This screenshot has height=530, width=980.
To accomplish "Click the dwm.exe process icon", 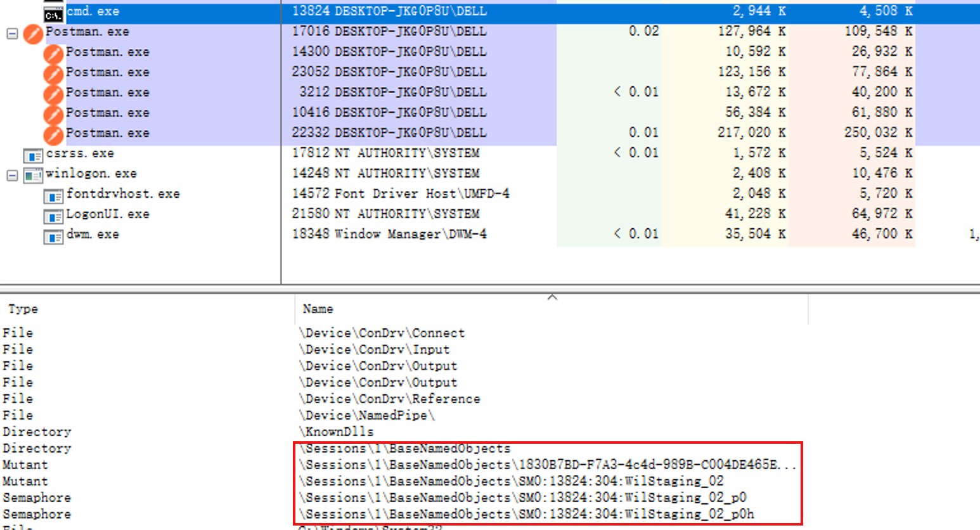I will pyautogui.click(x=53, y=236).
